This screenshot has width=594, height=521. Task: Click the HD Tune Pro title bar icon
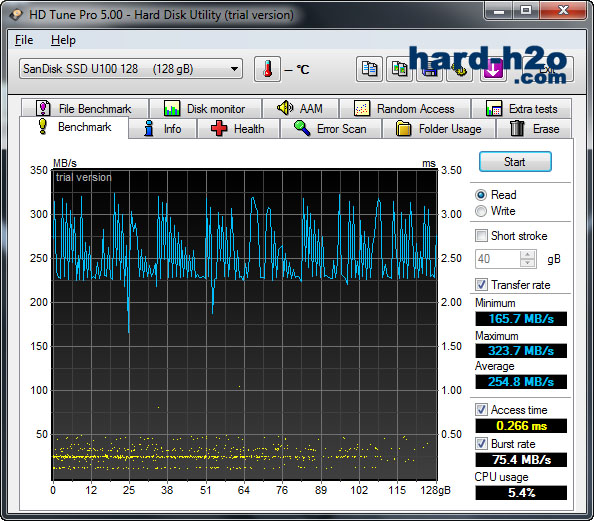tap(16, 15)
